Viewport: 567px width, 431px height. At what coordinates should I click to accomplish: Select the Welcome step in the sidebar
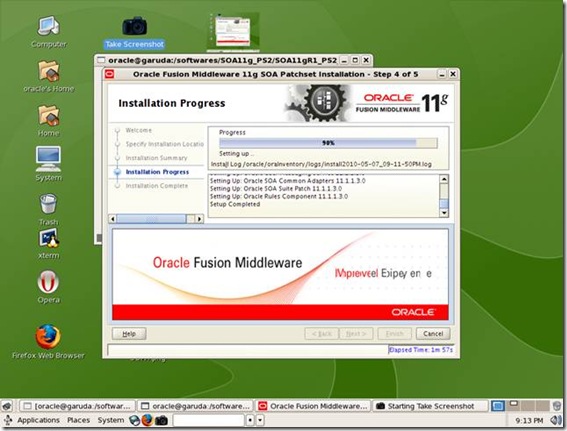click(x=138, y=130)
